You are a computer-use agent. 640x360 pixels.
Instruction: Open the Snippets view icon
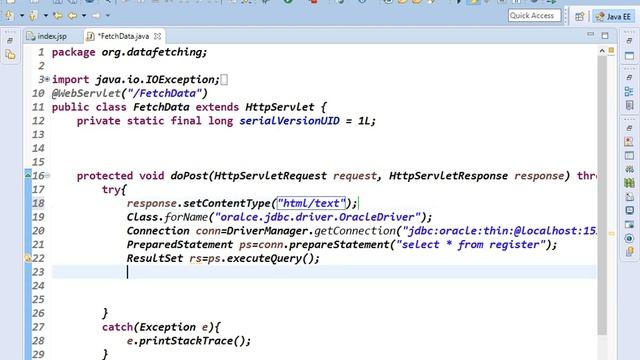pos(629,197)
